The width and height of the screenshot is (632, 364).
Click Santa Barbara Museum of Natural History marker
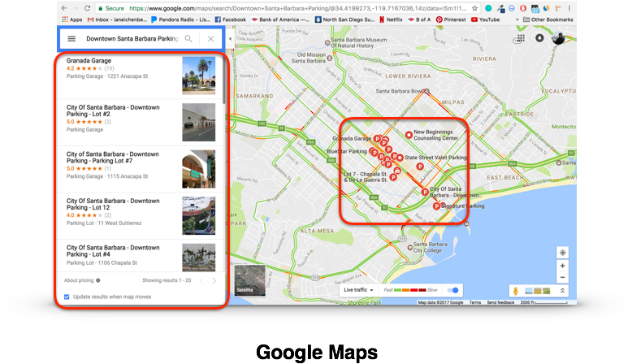pyautogui.click(x=327, y=42)
